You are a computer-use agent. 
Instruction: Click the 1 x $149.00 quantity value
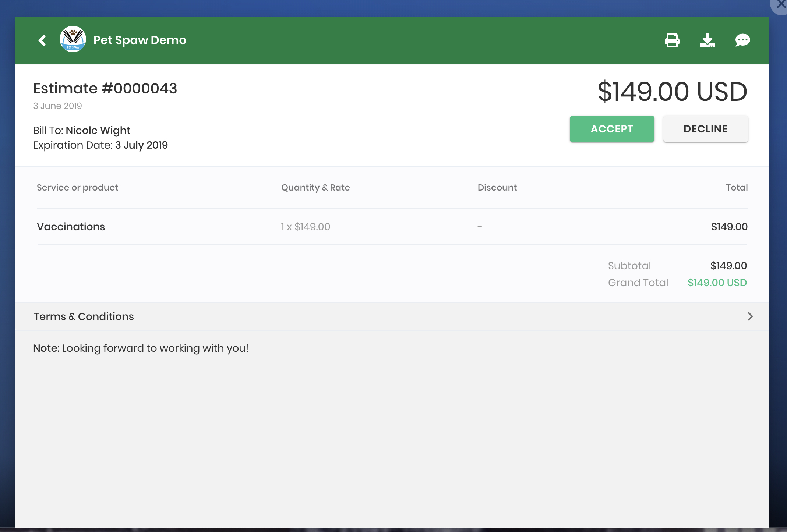pos(306,227)
